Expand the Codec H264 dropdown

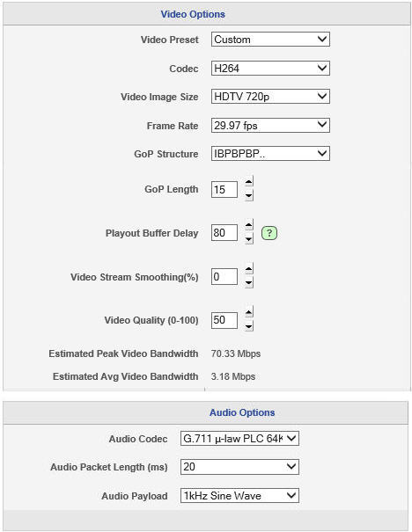point(270,69)
